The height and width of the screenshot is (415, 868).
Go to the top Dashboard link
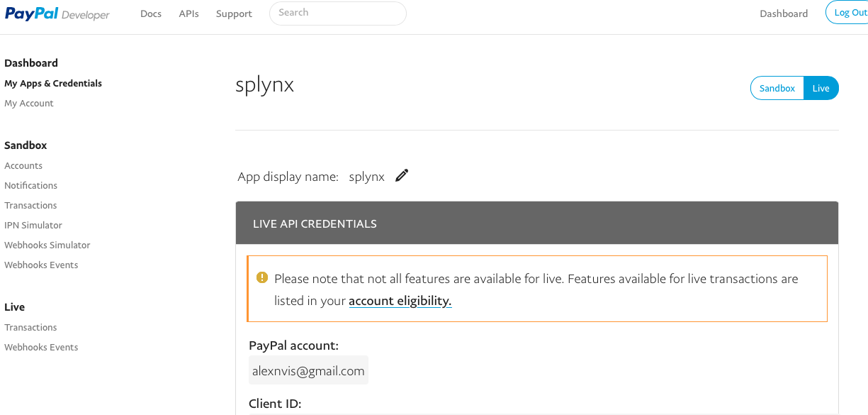[784, 13]
